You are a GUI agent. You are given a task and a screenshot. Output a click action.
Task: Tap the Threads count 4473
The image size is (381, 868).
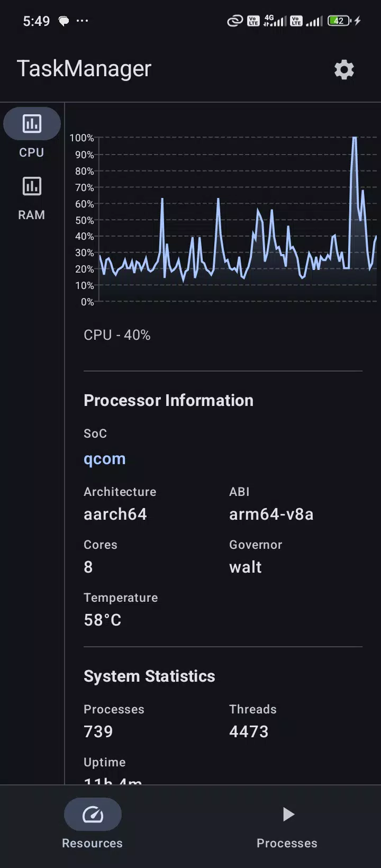pos(249,731)
